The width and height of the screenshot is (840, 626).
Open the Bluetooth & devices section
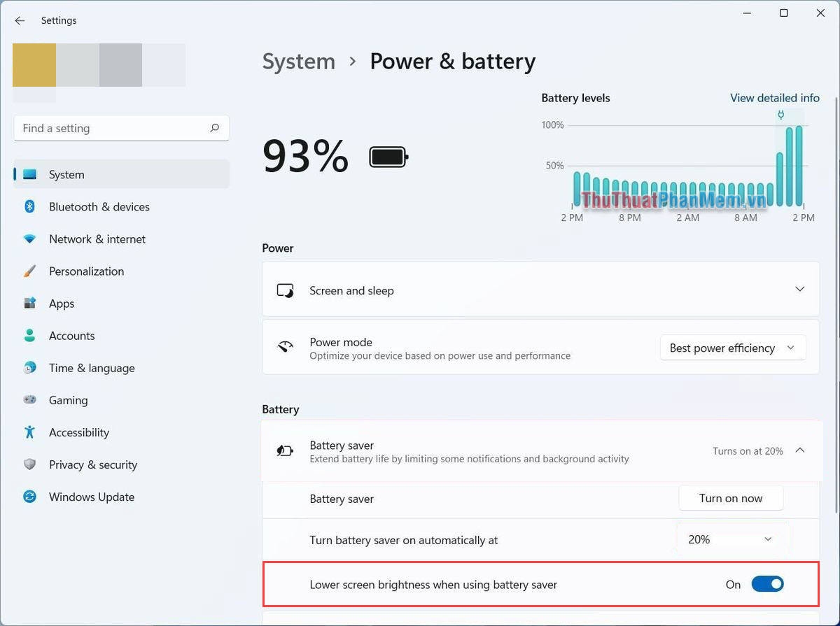pyautogui.click(x=99, y=206)
